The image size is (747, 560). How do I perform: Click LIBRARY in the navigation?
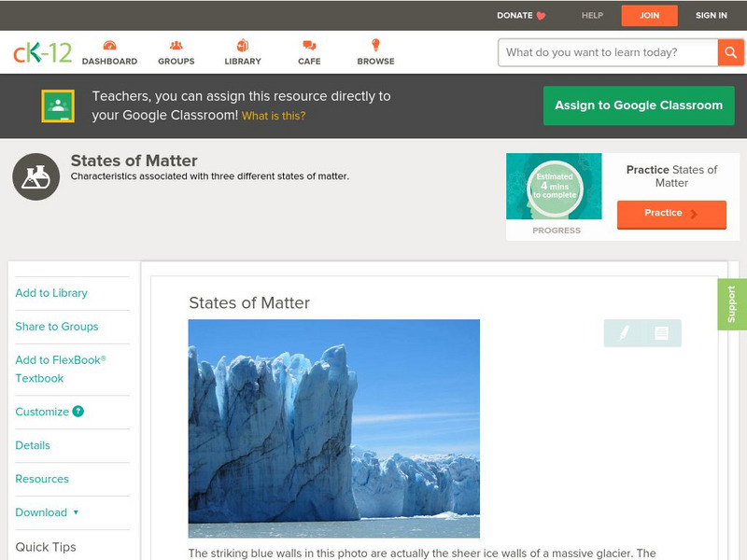click(x=243, y=62)
